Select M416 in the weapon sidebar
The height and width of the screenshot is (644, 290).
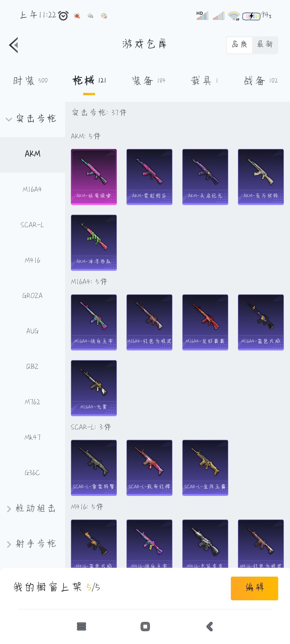click(32, 260)
